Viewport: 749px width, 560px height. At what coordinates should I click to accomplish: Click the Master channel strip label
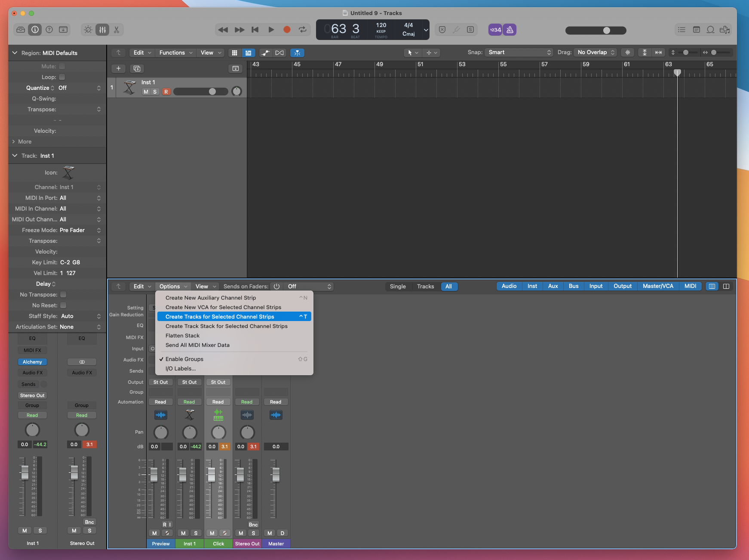(276, 544)
